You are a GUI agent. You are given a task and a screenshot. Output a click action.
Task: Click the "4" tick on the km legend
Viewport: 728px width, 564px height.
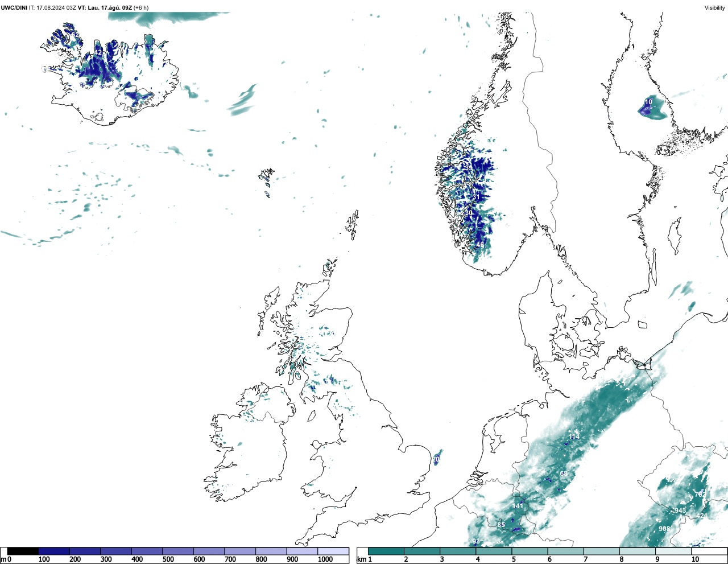tap(478, 559)
